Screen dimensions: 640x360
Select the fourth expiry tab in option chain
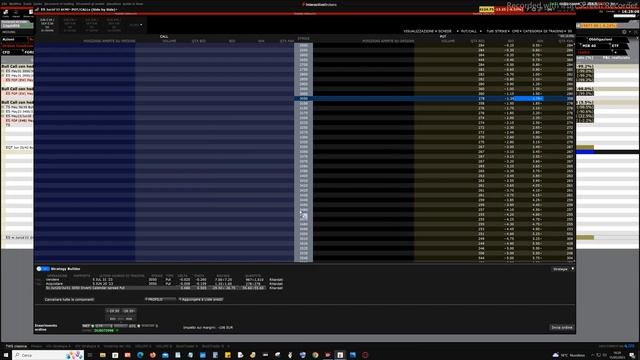(x=113, y=25)
